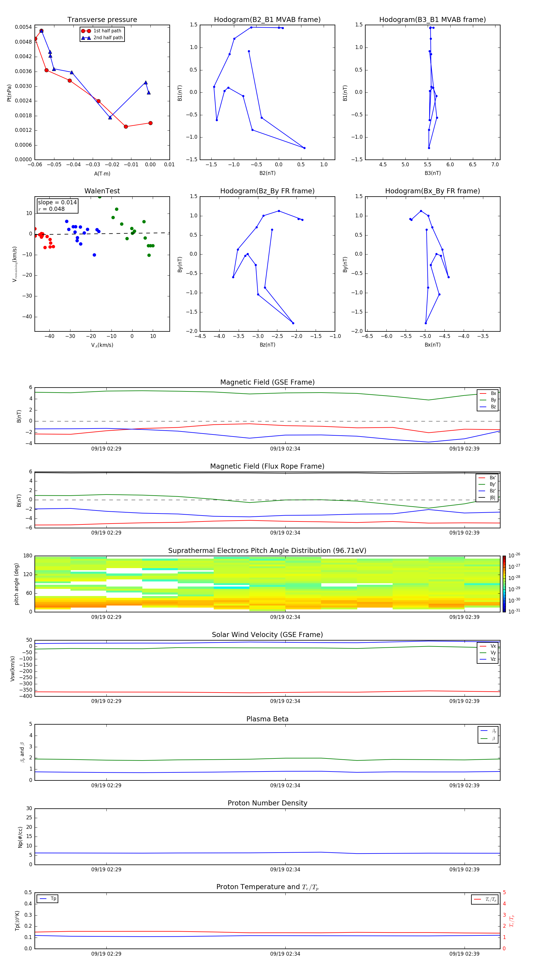The height and width of the screenshot is (980, 535).
Task: Click "Magnetic Field (Flux Rope Frame)" title
Action: [x=267, y=467]
